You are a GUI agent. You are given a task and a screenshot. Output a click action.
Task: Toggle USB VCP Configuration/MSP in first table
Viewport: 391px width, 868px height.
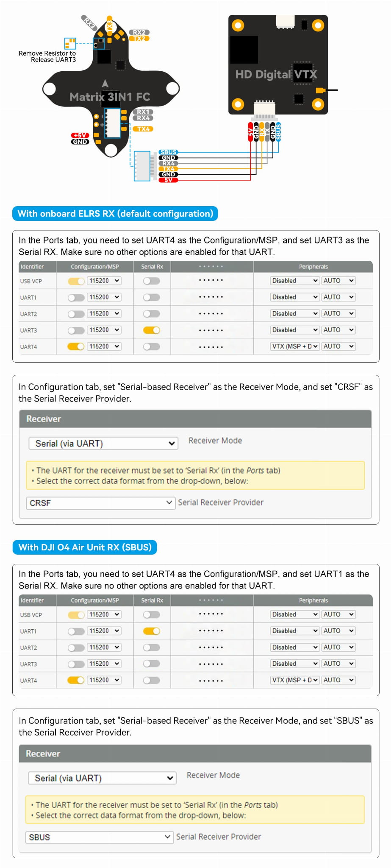point(76,281)
